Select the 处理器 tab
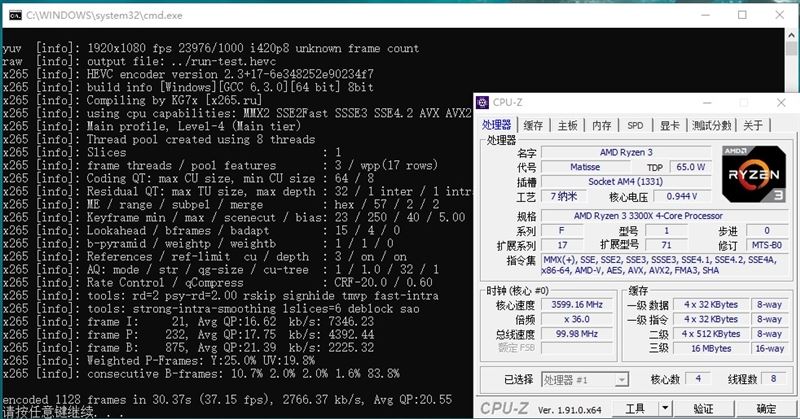 496,125
